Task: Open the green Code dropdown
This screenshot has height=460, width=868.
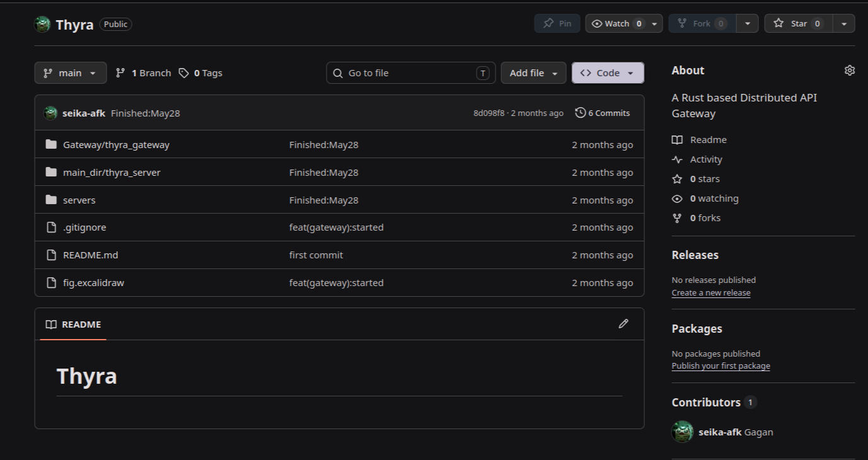Action: click(x=608, y=73)
